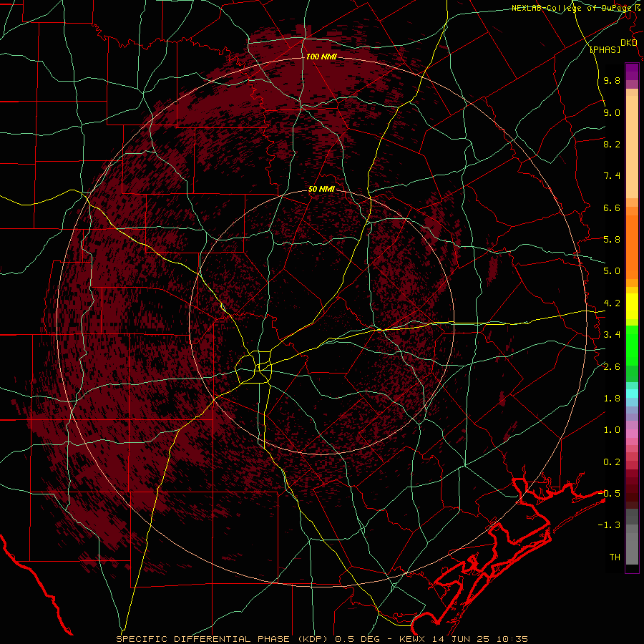Click the 2.6 scale value
This screenshot has height=644, width=644.
tap(612, 367)
